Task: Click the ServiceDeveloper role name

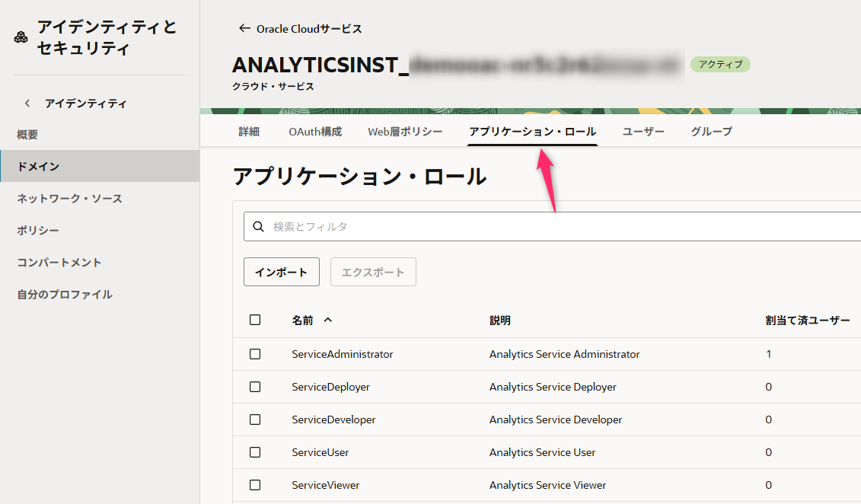Action: pos(334,419)
